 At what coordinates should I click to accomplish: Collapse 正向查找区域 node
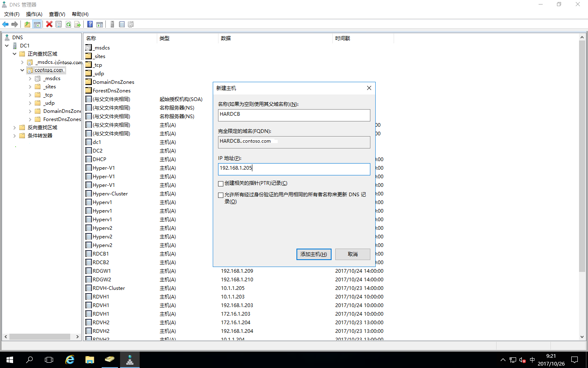click(15, 54)
